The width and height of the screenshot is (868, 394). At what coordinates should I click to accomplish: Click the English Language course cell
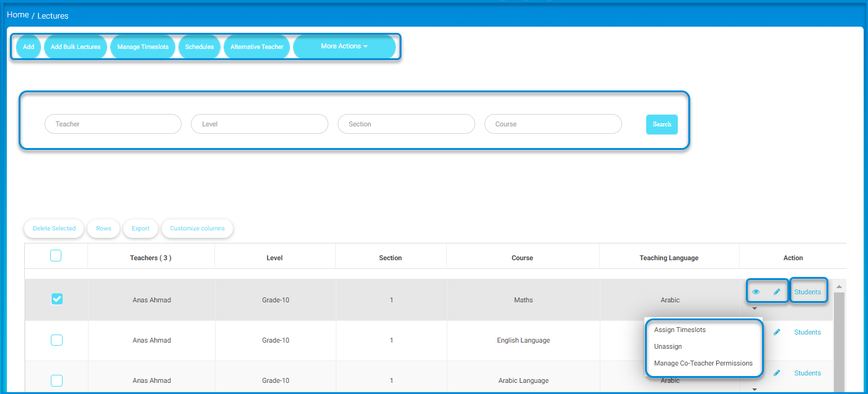(x=523, y=340)
